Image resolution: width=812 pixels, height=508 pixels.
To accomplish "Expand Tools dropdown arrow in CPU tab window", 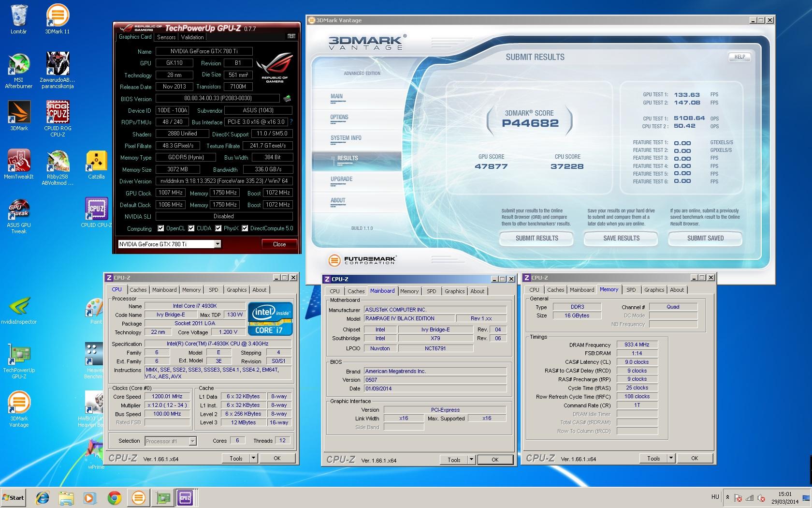I will [x=253, y=458].
